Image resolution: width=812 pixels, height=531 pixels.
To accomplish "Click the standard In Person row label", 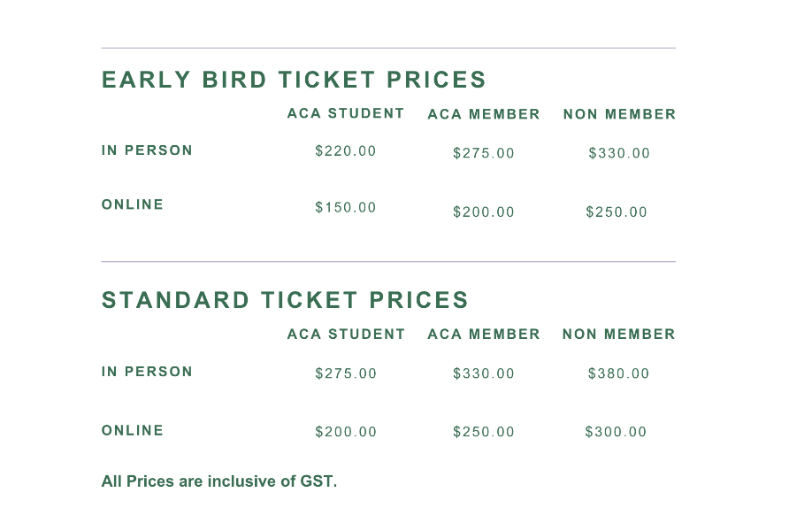I will click(147, 372).
